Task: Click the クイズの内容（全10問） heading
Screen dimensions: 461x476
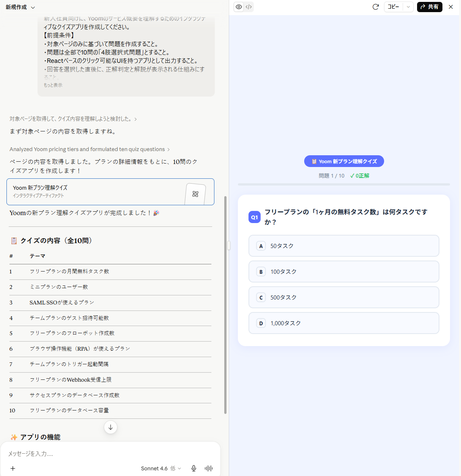Action: tap(52, 240)
